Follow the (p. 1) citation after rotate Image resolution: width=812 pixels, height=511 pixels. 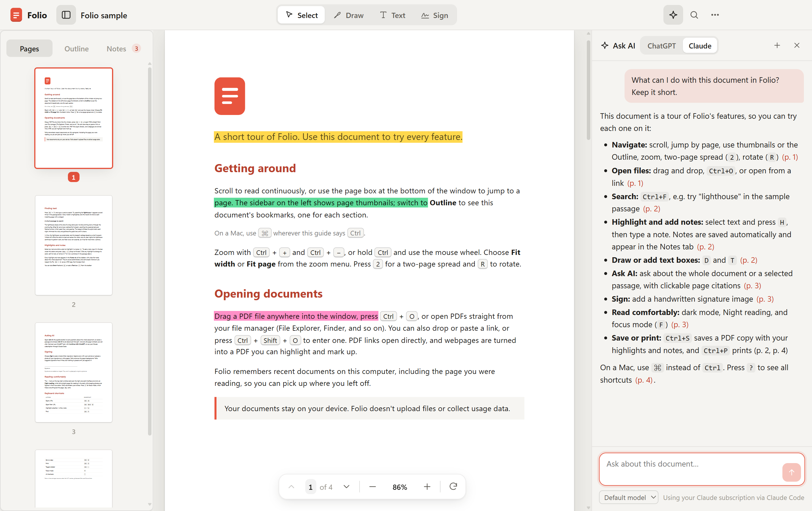tap(790, 157)
